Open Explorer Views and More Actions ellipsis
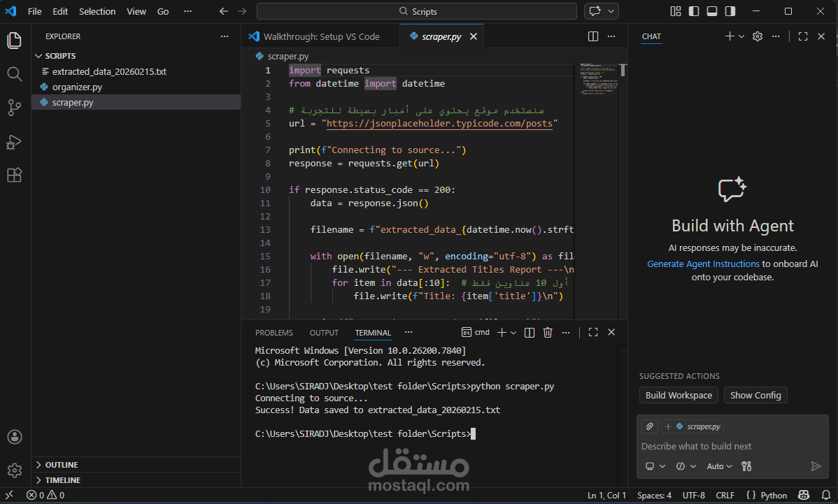This screenshot has height=504, width=838. (225, 36)
